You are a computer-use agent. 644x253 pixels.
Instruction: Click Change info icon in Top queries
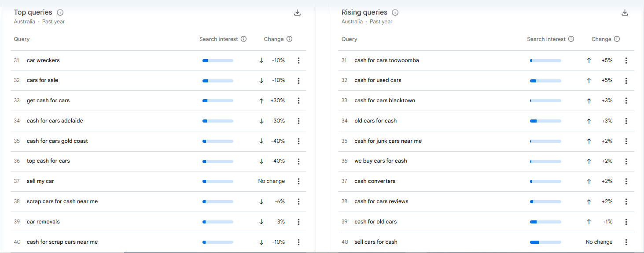[289, 39]
